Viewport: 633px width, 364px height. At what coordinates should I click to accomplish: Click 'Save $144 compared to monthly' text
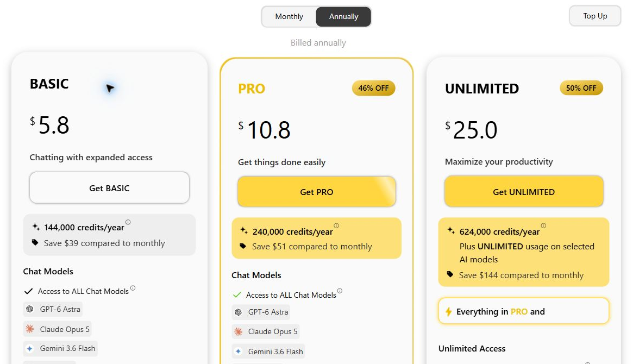tap(521, 275)
